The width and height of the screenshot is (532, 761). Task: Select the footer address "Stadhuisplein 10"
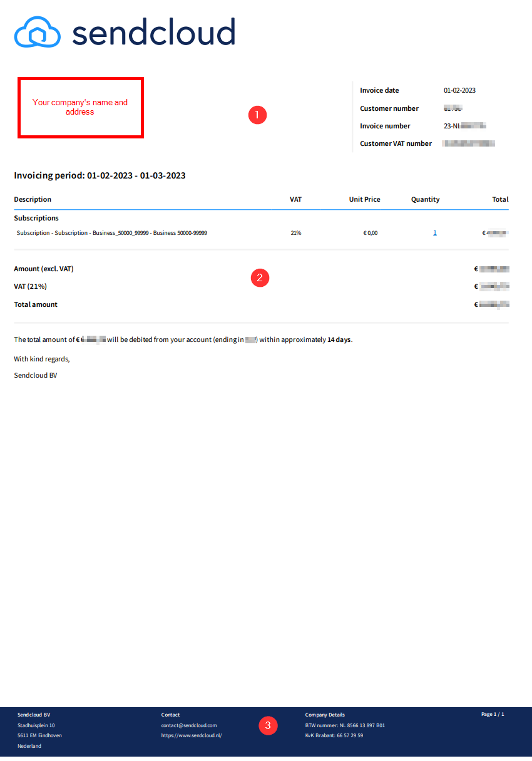(36, 725)
